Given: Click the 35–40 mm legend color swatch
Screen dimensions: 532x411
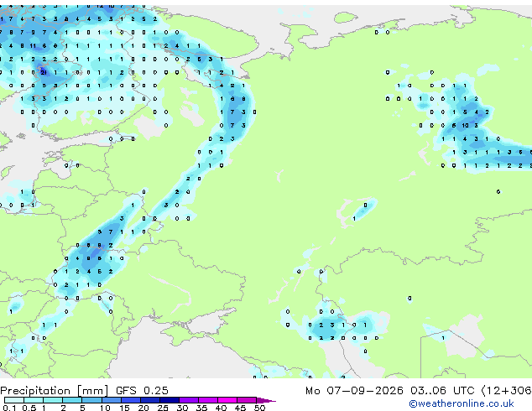Looking at the screenshot, I should click(x=207, y=400).
